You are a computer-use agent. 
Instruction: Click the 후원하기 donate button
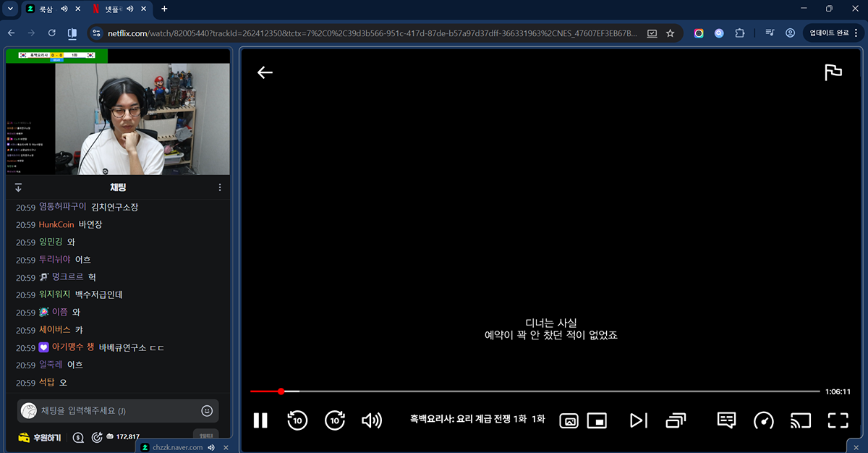pyautogui.click(x=40, y=437)
